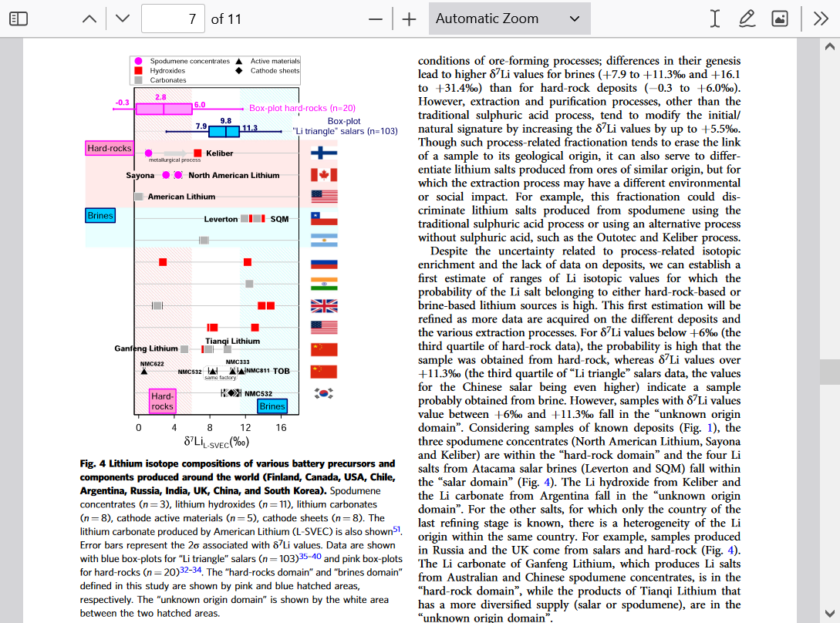
Task: Click the "Leverton" label in the chart
Action: pyautogui.click(x=221, y=219)
